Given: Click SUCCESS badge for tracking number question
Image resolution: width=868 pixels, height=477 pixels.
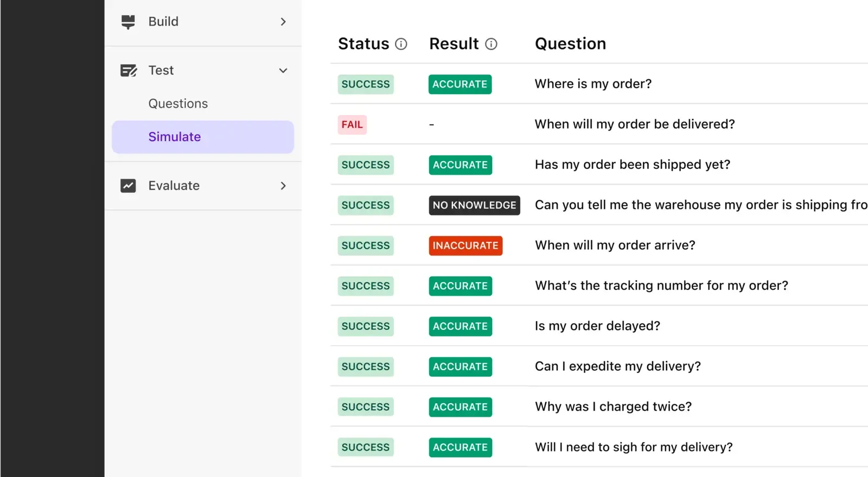Looking at the screenshot, I should tap(366, 286).
